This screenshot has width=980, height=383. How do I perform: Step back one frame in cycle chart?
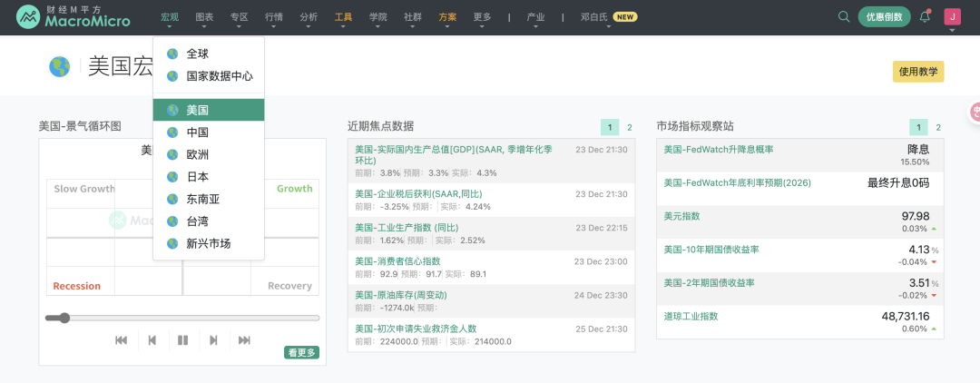(x=152, y=340)
